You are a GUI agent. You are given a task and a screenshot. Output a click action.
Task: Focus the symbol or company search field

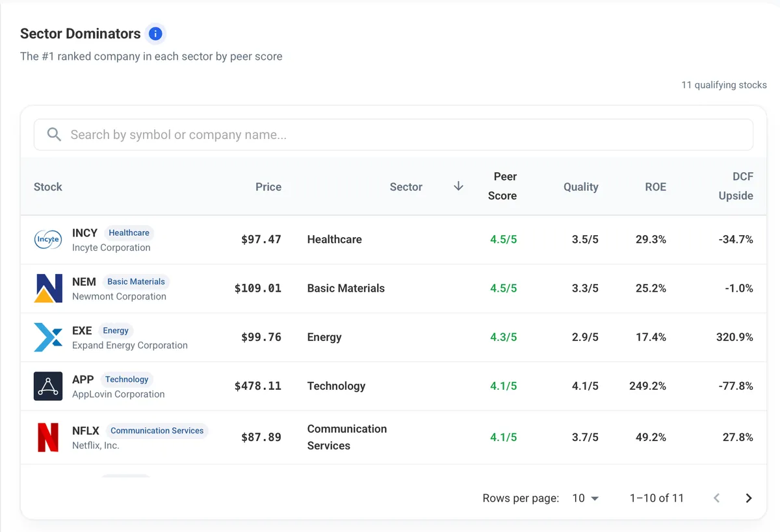[393, 134]
